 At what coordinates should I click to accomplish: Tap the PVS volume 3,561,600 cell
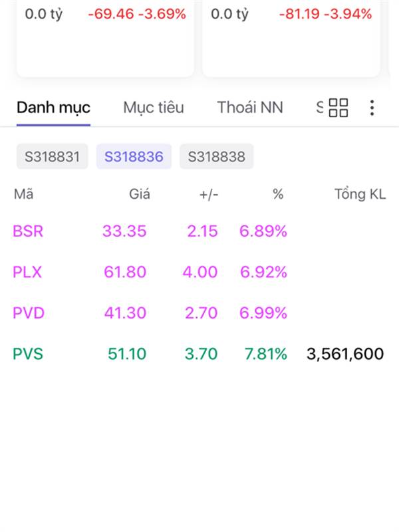click(x=344, y=354)
